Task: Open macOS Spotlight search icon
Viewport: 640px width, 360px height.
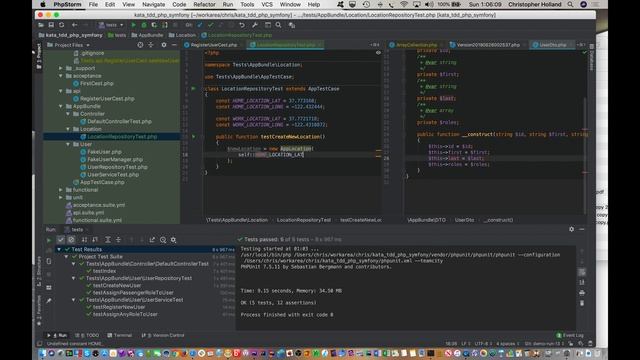Action: pos(570,4)
